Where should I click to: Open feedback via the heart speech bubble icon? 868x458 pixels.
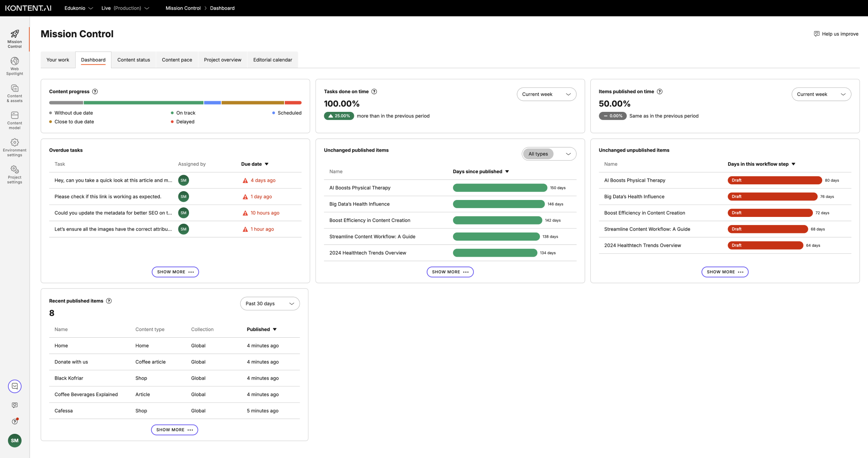(14, 405)
